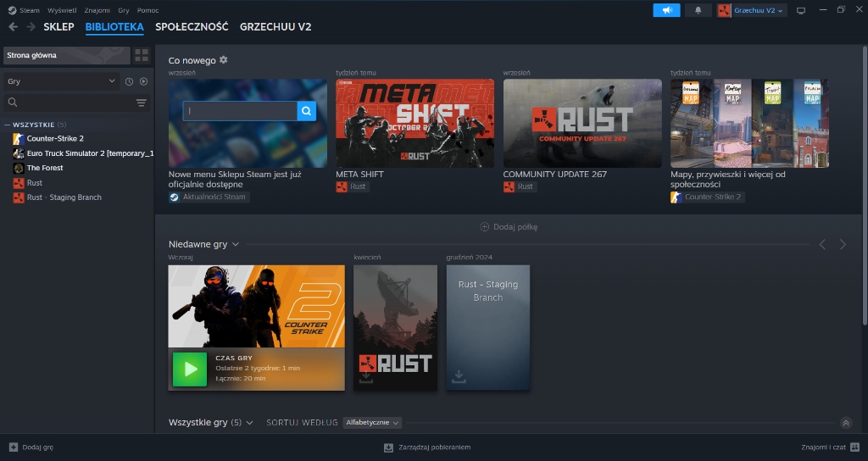Viewport: 868px width, 461px height.
Task: Show next recent games with right chevron
Action: coord(843,244)
